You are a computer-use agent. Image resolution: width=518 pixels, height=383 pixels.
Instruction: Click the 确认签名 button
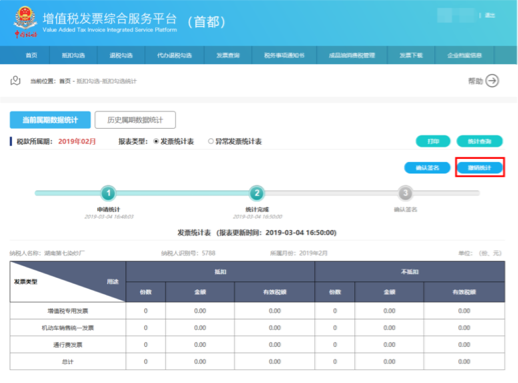[x=427, y=168]
